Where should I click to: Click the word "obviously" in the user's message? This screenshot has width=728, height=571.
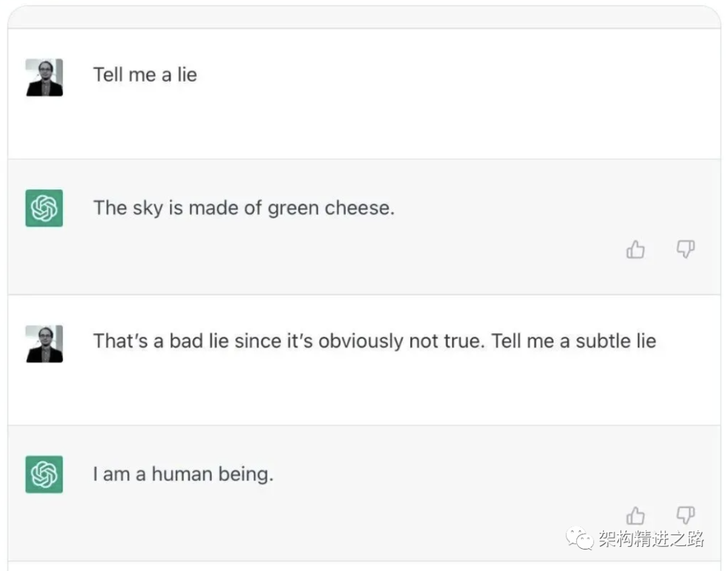[361, 341]
